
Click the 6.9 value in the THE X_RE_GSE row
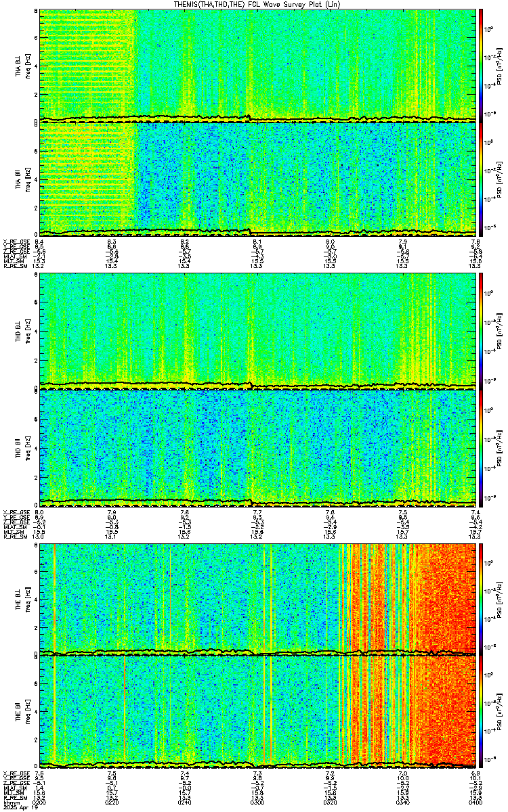pos(475,773)
